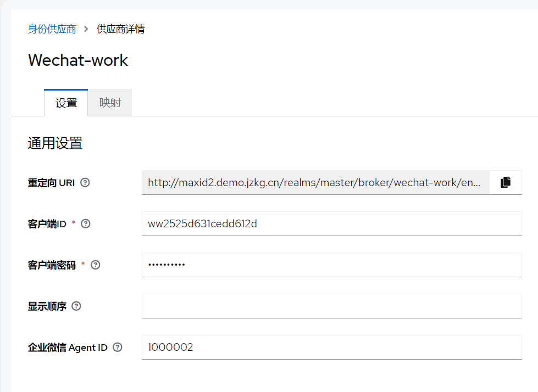Focus the Agent ID field showing 1000002

tap(332, 347)
